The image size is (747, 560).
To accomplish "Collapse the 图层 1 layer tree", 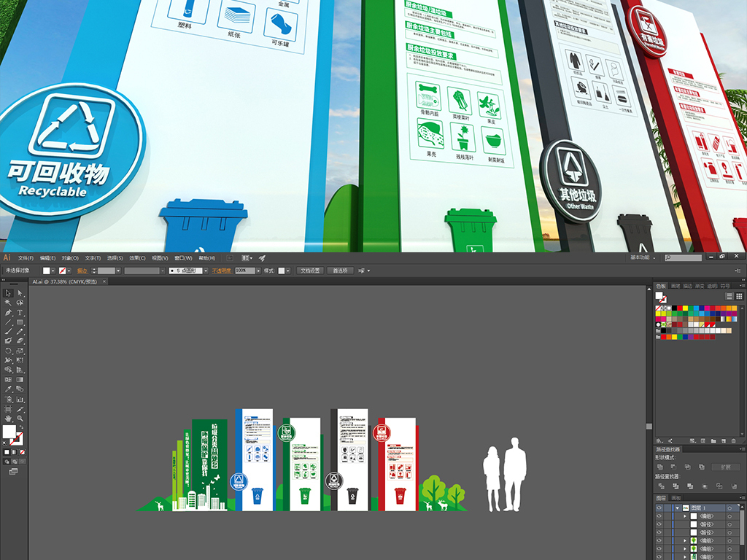I will (676, 507).
